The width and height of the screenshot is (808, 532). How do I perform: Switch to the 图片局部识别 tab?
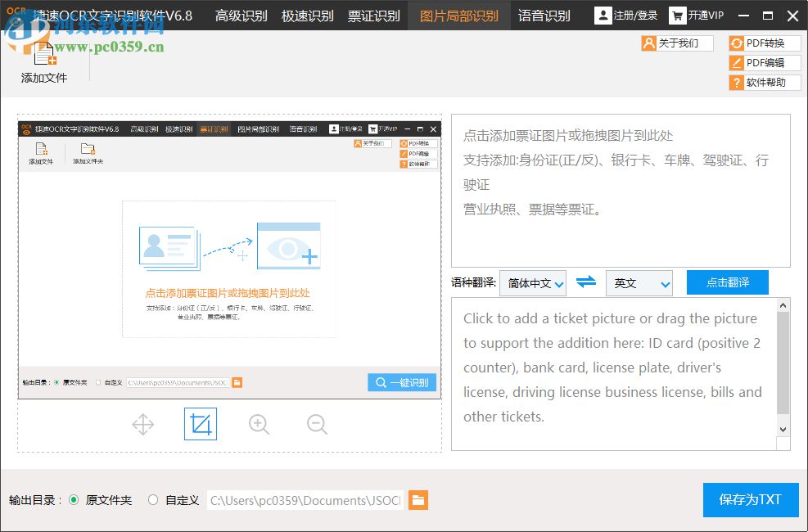(x=458, y=15)
